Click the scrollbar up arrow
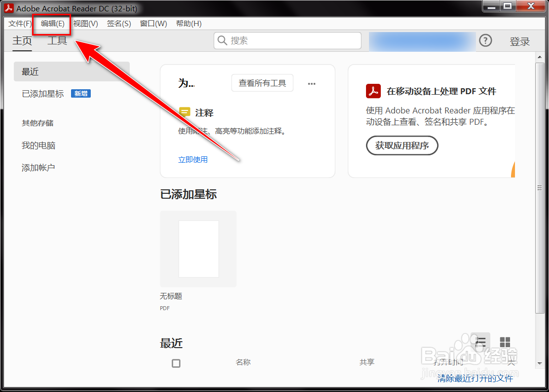Viewport: 549px width, 392px height. click(540, 57)
